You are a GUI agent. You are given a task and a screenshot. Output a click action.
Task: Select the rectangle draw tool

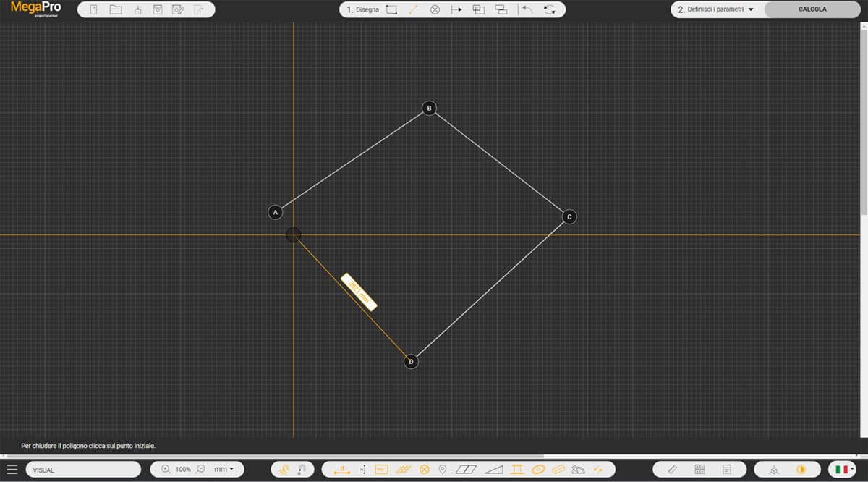coord(392,10)
